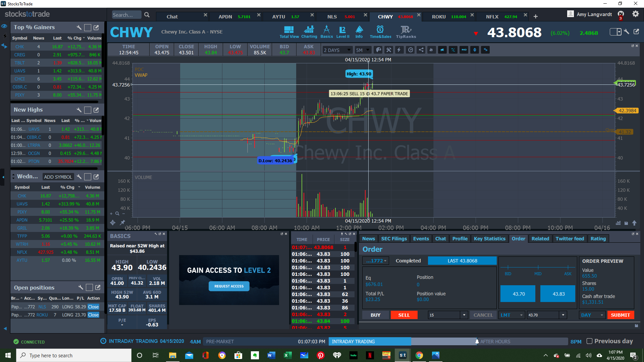Open the LMT order type dropdown
The width and height of the screenshot is (644, 362).
tap(512, 315)
